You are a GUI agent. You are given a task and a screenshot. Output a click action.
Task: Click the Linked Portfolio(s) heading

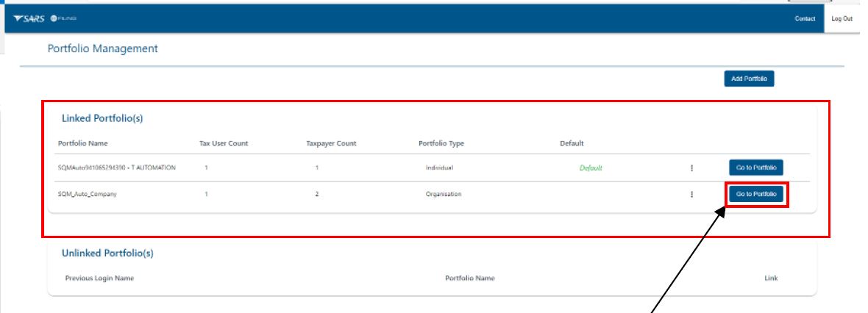coord(102,118)
